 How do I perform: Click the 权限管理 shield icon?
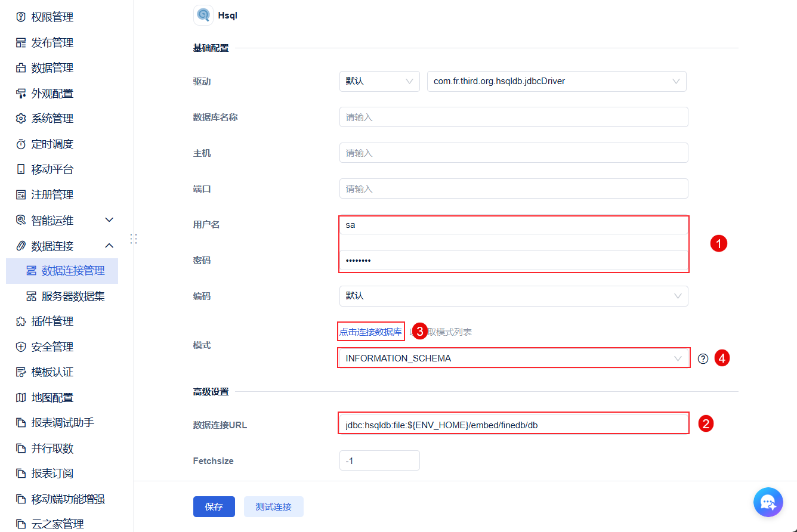21,17
